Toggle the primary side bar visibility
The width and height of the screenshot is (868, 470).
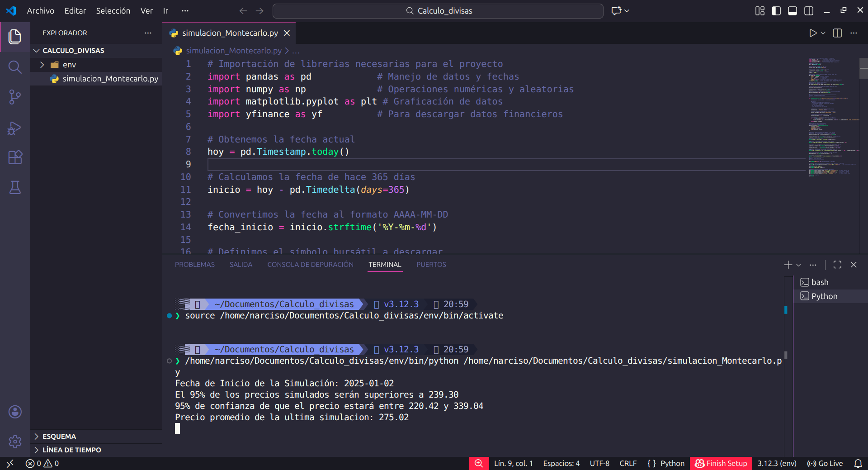pos(776,11)
